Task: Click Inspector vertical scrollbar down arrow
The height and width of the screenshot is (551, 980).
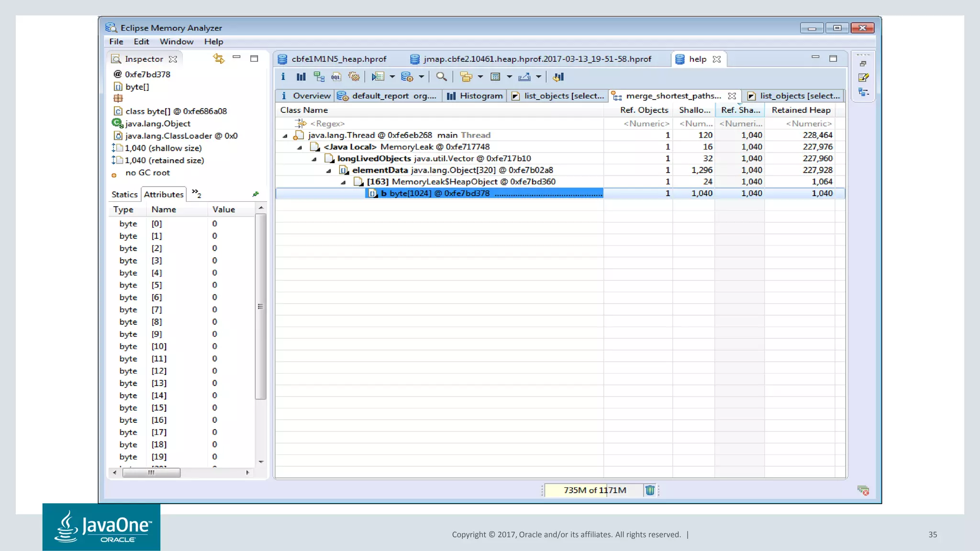Action: click(261, 462)
